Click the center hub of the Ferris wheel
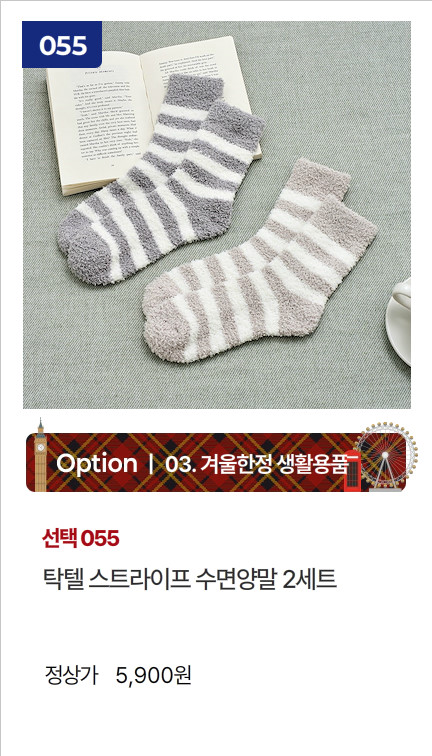The height and width of the screenshot is (756, 432). point(385,454)
